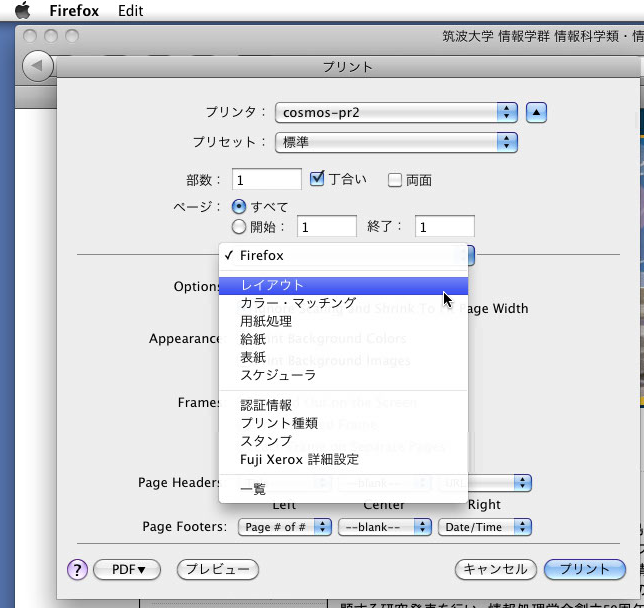This screenshot has height=608, width=644.
Task: Select 用紙処理 menu entry
Action: point(343,321)
